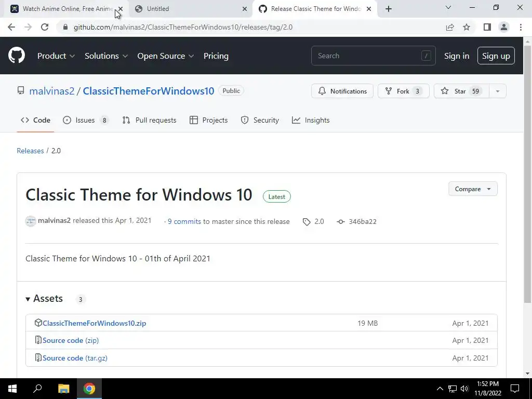Click the page vertical scrollbar
532x399 pixels.
coord(528,174)
